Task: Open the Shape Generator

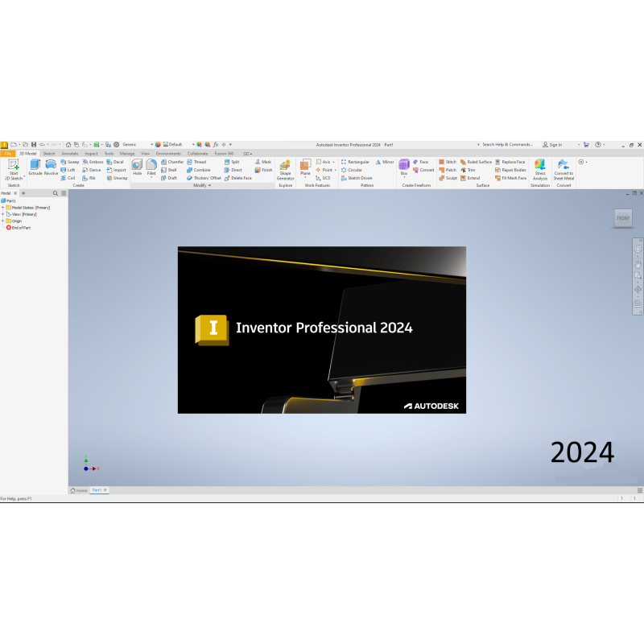Action: 285,168
